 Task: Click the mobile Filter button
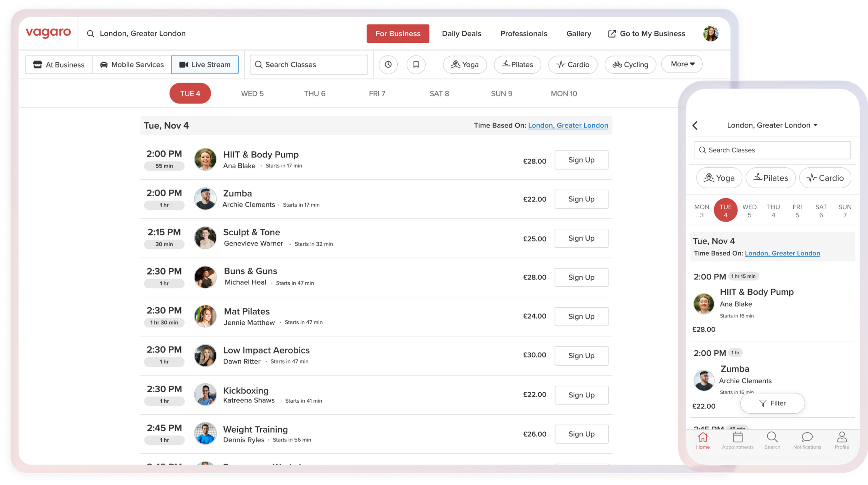pos(773,403)
